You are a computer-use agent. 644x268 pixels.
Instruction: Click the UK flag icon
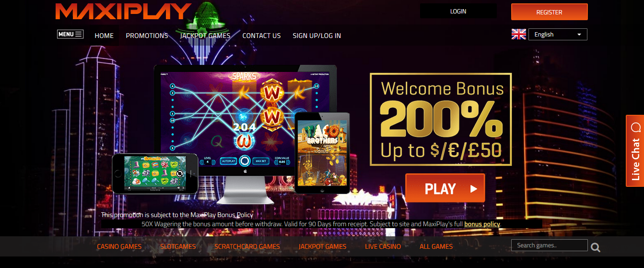[519, 34]
